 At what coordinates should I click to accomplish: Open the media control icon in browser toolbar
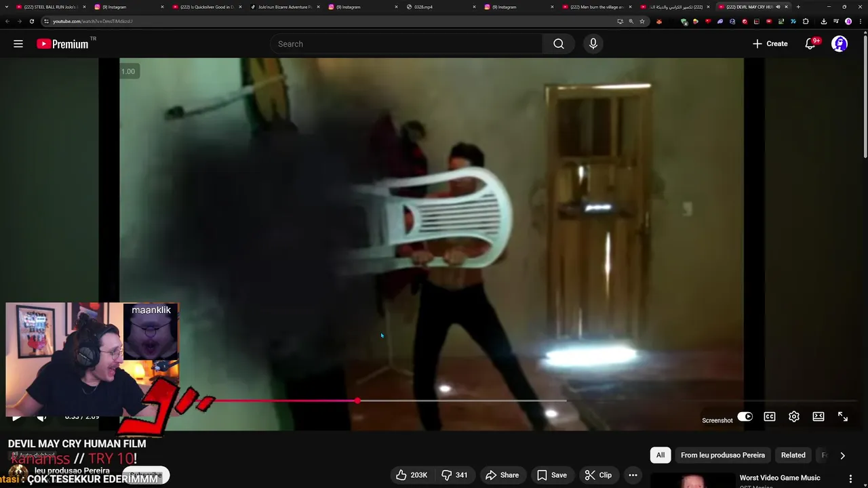tap(836, 21)
